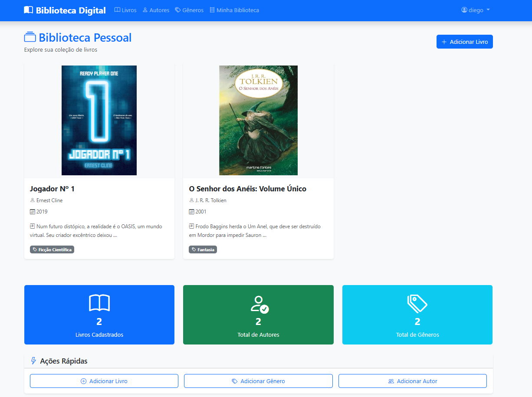
Task: Click the calendar icon beside 2001
Action: coord(191,212)
